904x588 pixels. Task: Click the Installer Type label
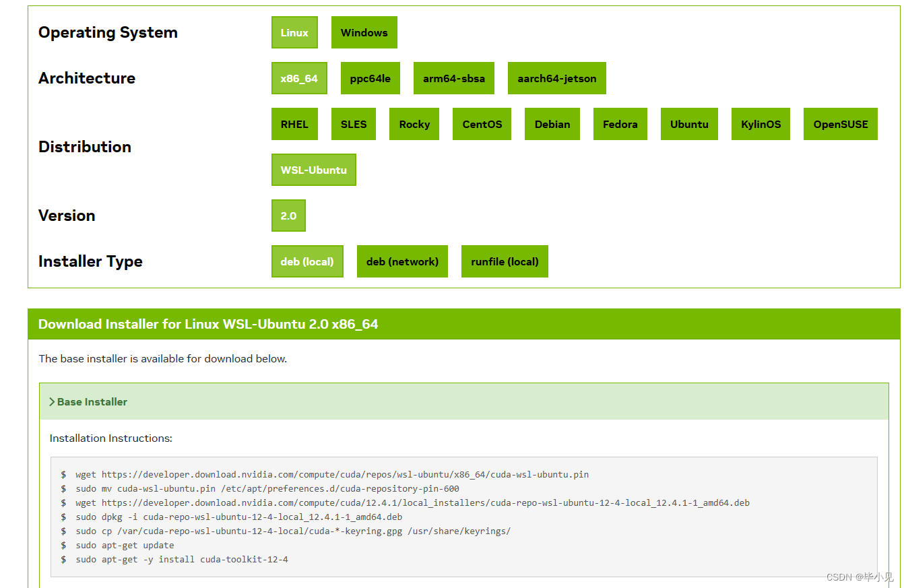(90, 261)
